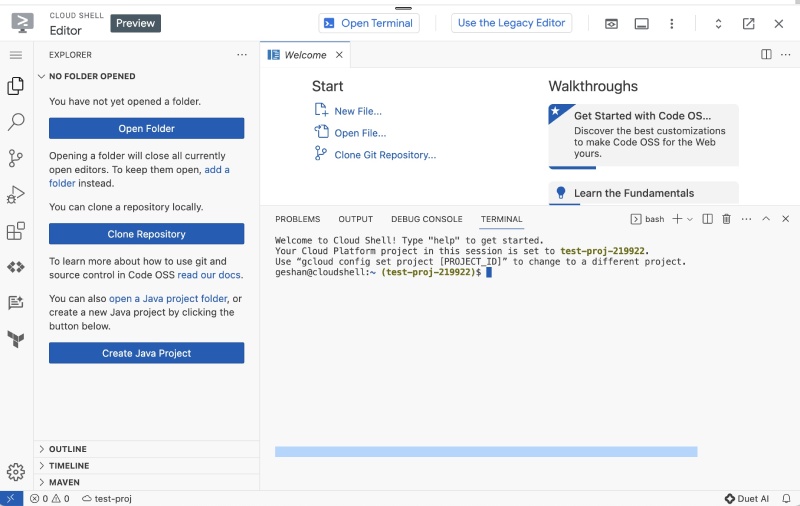The width and height of the screenshot is (800, 506).
Task: Expand the TIMELINE section
Action: [x=147, y=466]
